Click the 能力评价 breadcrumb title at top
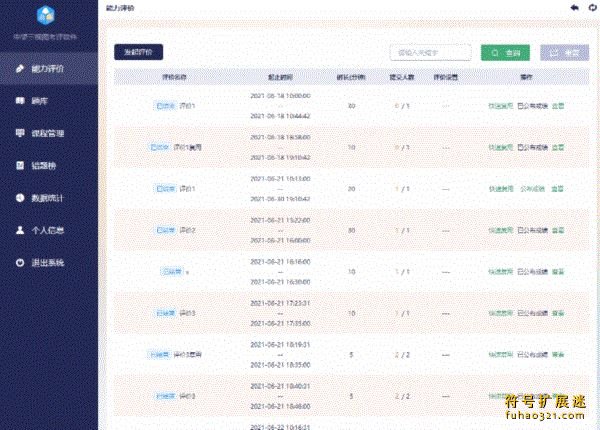The height and width of the screenshot is (430, 600). (120, 8)
